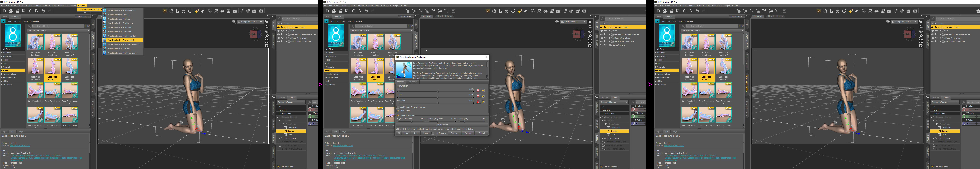Click the Universal tool icon, middle window toolbar
The image size is (980, 169).
tap(507, 11)
